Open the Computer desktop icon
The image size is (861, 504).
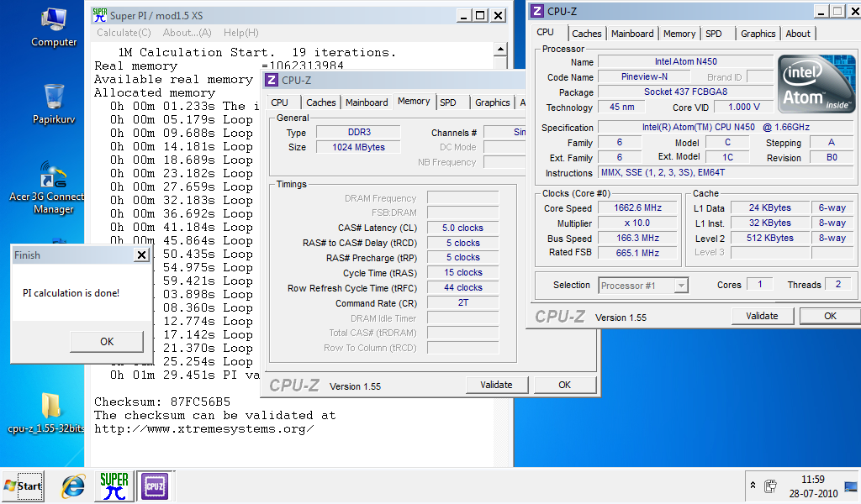[54, 28]
